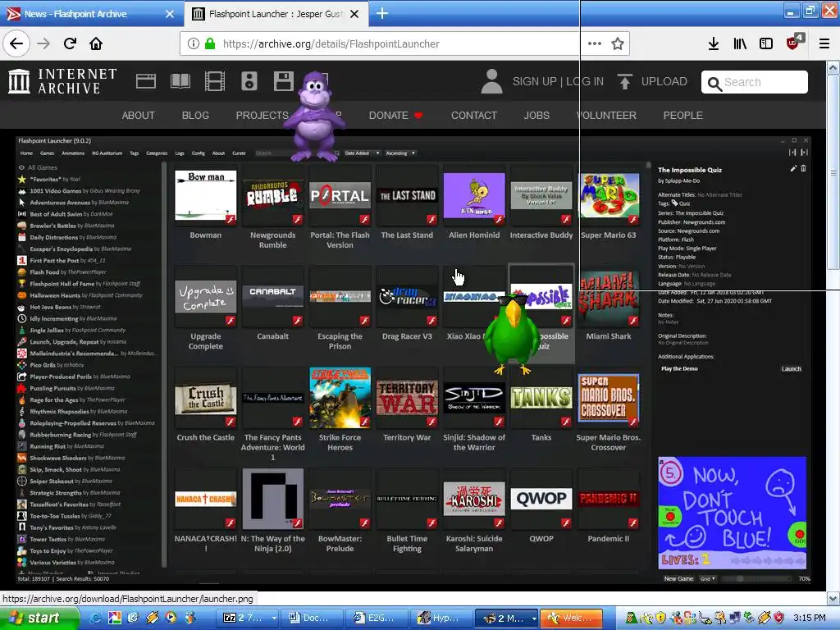Close the Flashpoint Launcher tab
Screen dimensions: 840x630
[354, 14]
